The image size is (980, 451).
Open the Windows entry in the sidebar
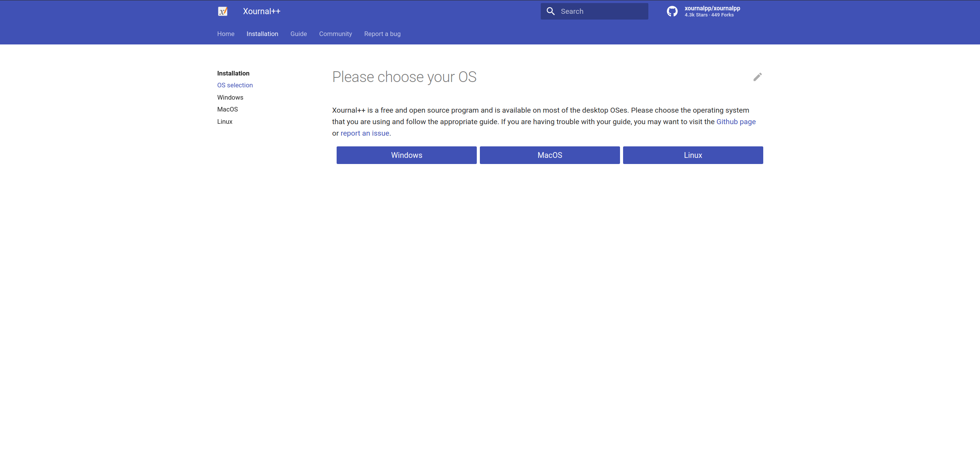coord(230,97)
